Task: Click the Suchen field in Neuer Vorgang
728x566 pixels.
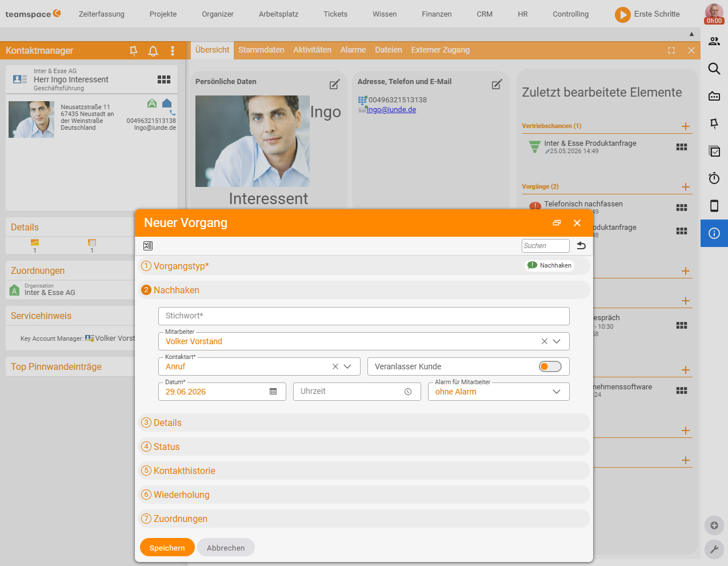Action: click(x=546, y=246)
